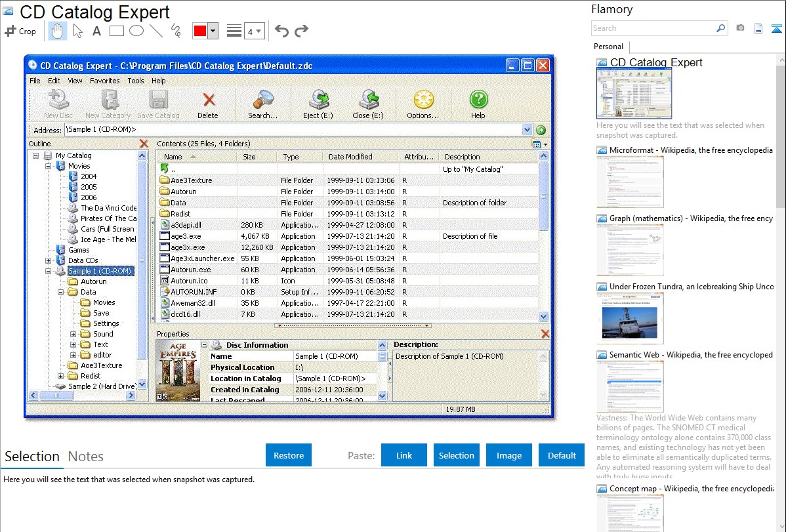
Task: Expand the Data CDs tree node
Action: point(48,260)
